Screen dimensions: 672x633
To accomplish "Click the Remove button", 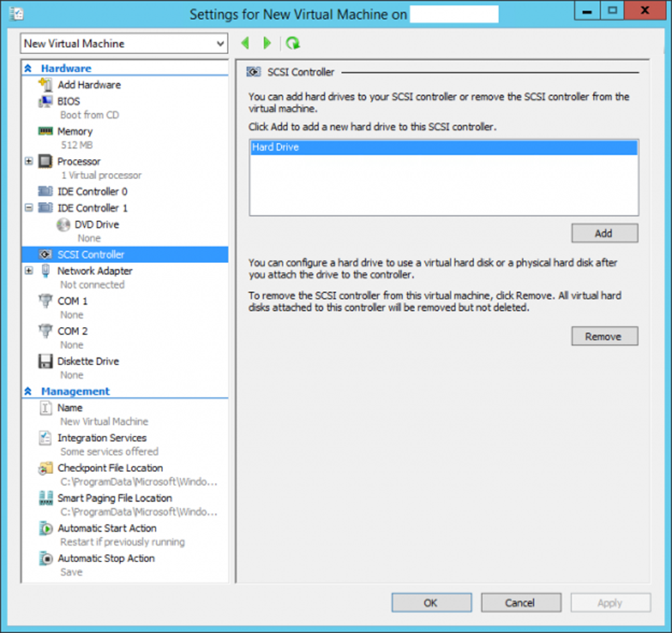I will click(x=604, y=337).
